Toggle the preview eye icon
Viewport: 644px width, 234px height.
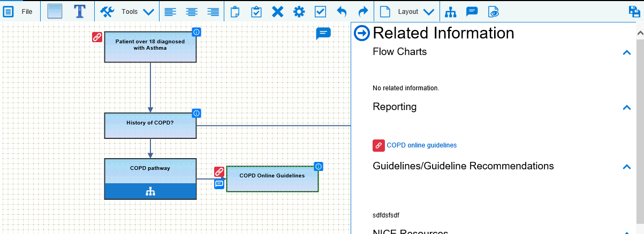pos(494,12)
